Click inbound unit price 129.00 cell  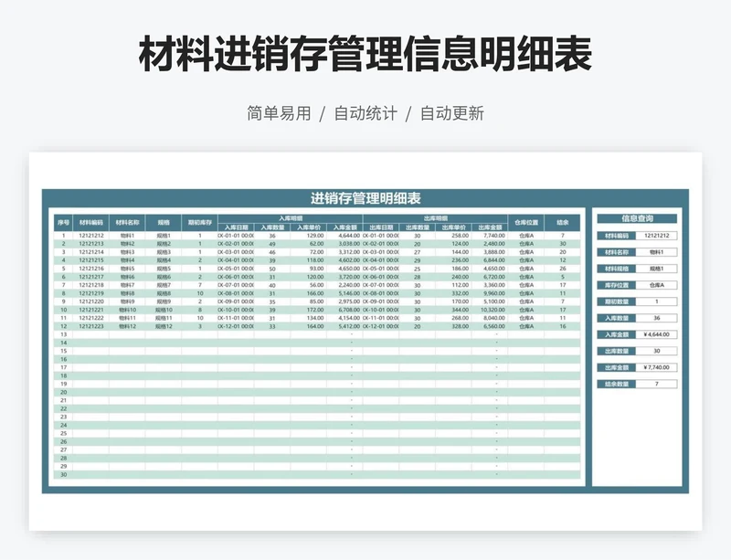309,236
